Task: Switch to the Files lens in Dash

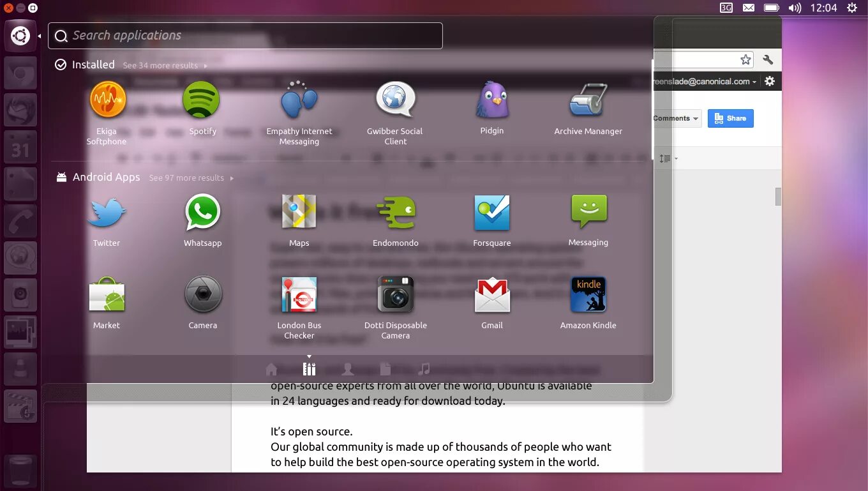Action: pos(385,369)
